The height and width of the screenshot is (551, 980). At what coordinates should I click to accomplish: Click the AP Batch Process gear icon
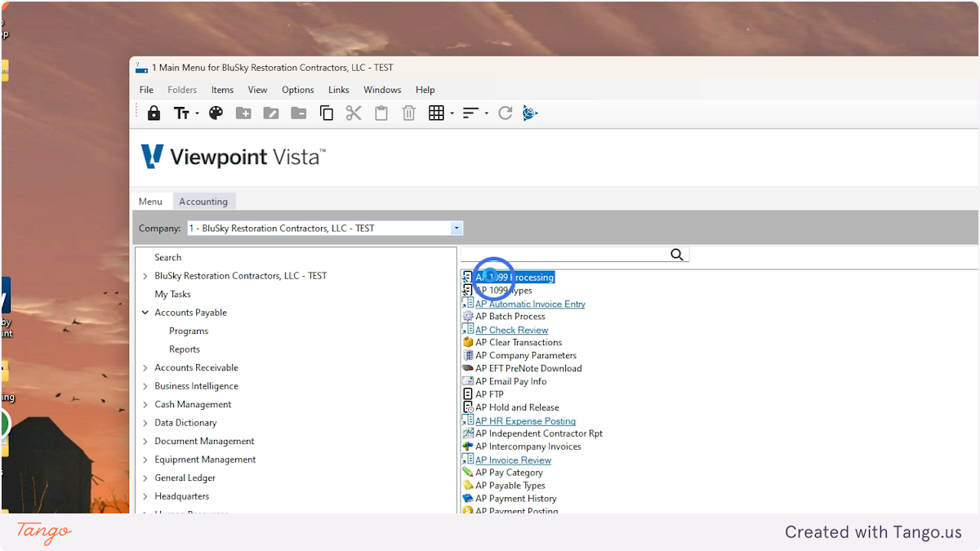coord(468,316)
